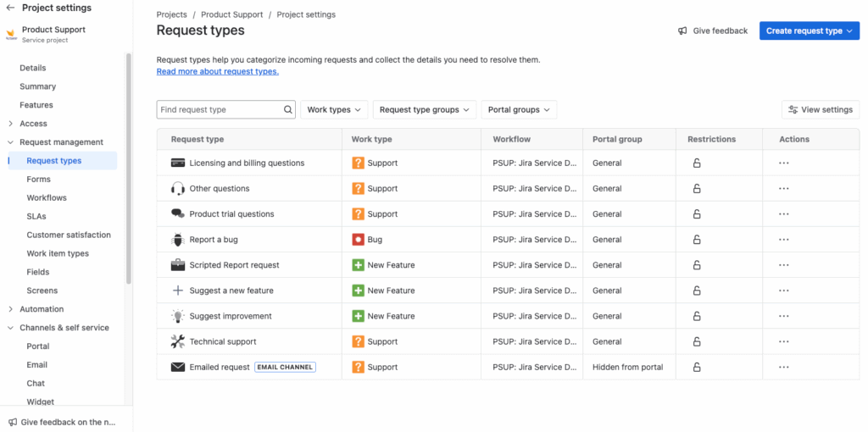Image resolution: width=868 pixels, height=432 pixels.
Task: Click the lock icon in Other questions row
Action: click(x=697, y=189)
